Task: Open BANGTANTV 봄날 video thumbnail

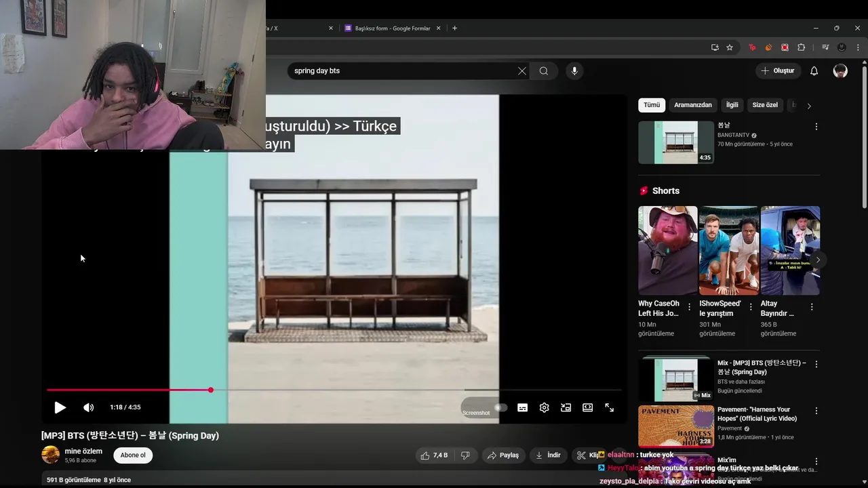Action: (676, 142)
